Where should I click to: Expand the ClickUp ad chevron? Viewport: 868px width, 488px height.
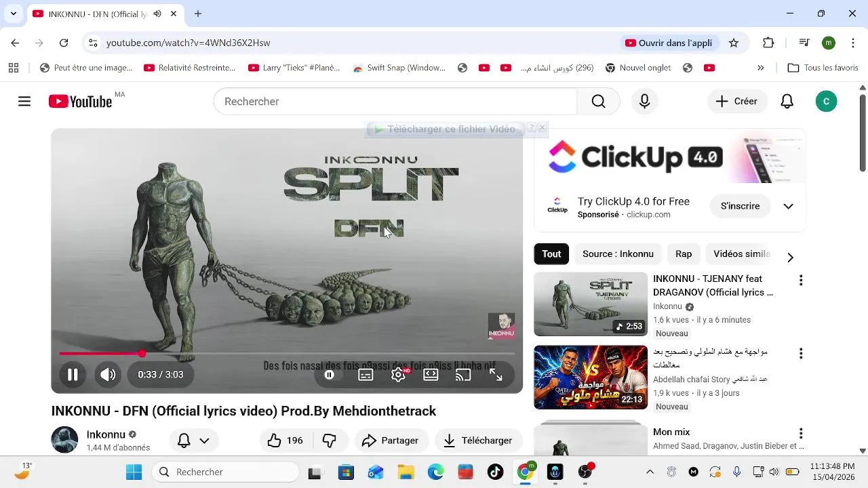pos(788,206)
